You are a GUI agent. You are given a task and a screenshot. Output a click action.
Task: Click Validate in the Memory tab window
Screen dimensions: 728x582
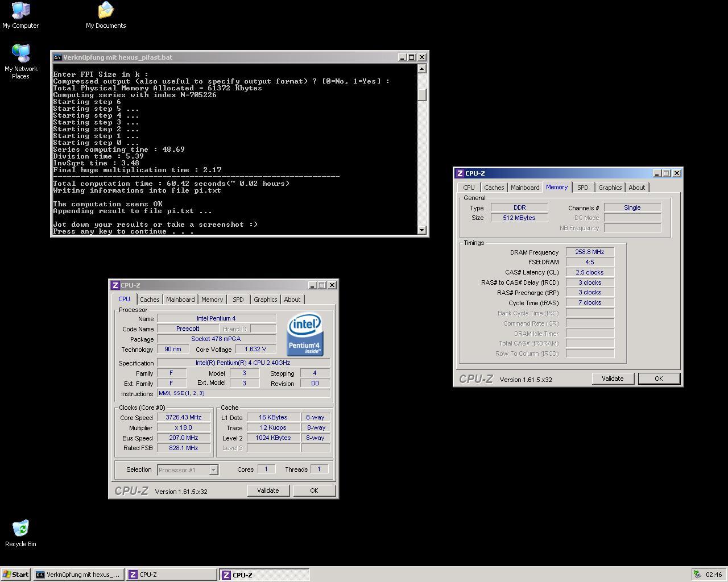[613, 379]
